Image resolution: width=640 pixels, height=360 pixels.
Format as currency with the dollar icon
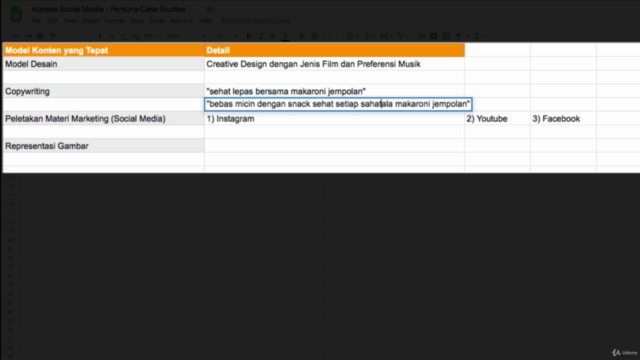tap(100, 36)
